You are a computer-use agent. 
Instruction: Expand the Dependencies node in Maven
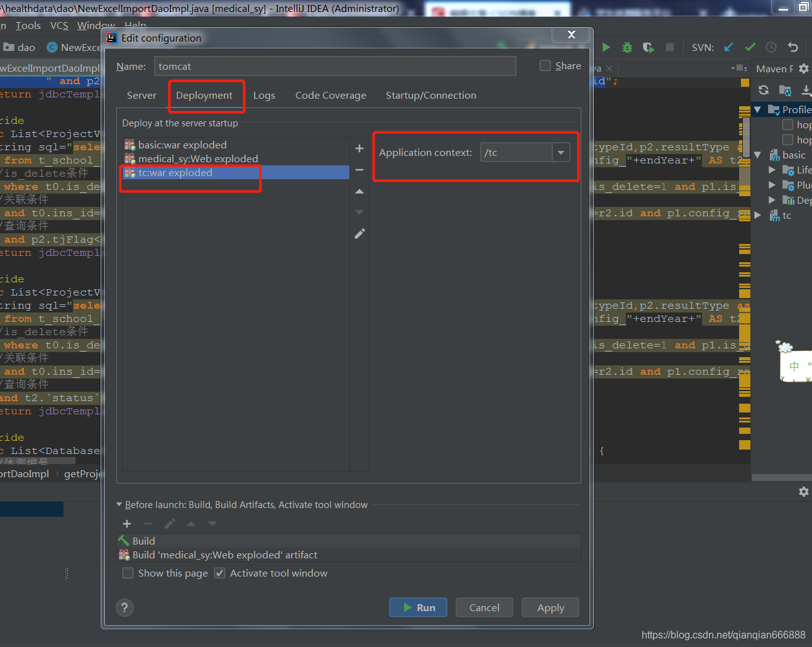point(772,200)
